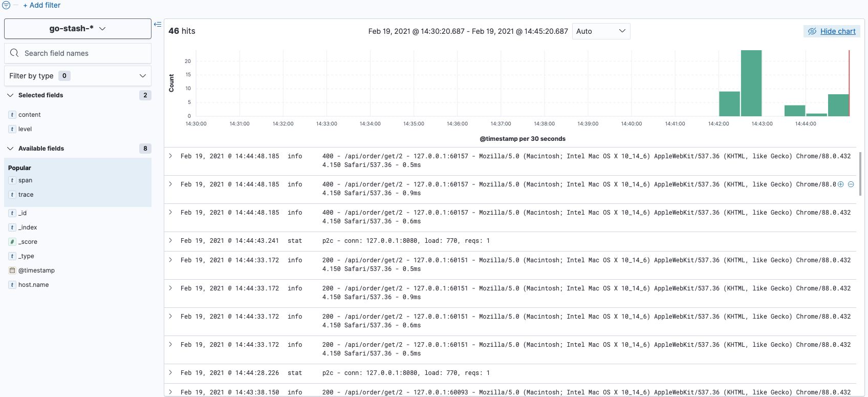Open the Auto interval dropdown

(601, 31)
